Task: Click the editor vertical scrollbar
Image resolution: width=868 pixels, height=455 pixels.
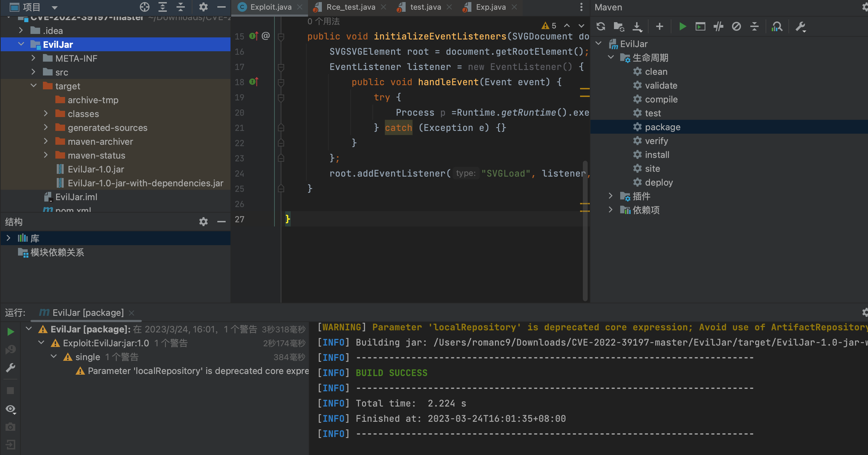Action: (x=585, y=230)
